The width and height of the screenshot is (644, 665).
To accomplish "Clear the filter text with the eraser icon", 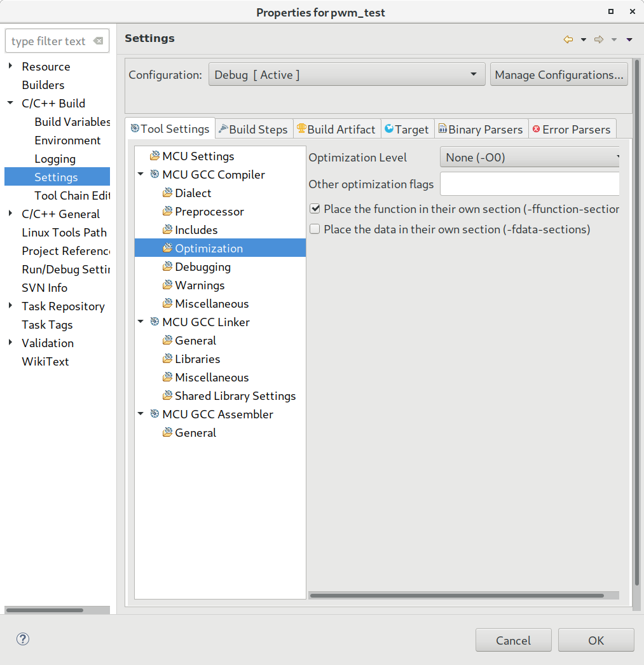I will (99, 41).
